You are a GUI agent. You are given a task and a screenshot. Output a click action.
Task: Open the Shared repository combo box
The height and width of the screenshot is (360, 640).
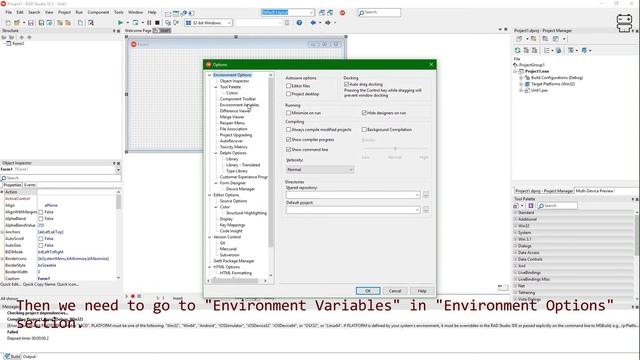(353, 195)
